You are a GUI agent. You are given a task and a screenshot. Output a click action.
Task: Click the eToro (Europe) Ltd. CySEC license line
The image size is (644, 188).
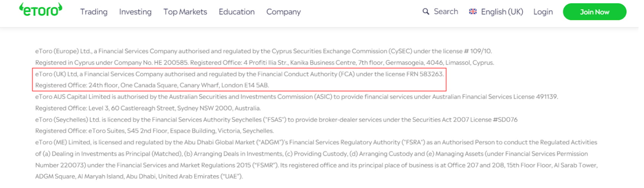coord(263,51)
